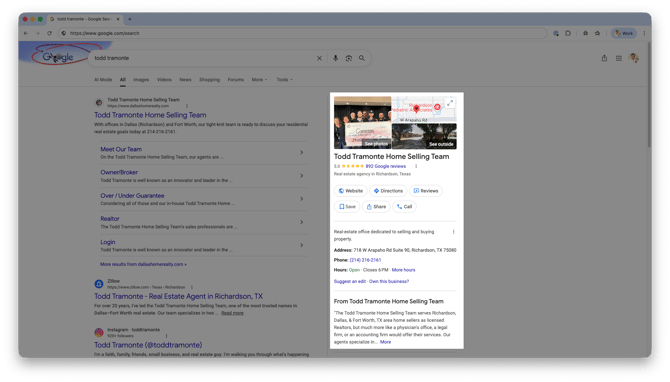670x382 pixels.
Task: Open the Google apps grid
Action: coord(619,58)
